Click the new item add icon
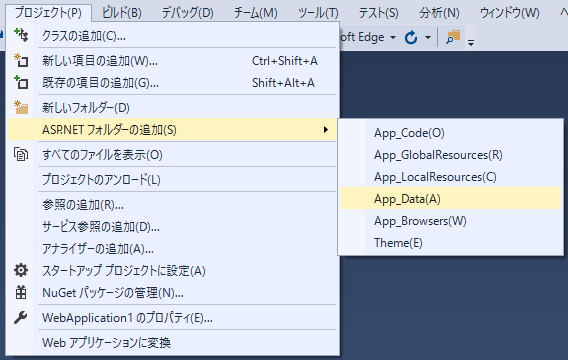Image resolution: width=568 pixels, height=360 pixels. pos(21,60)
